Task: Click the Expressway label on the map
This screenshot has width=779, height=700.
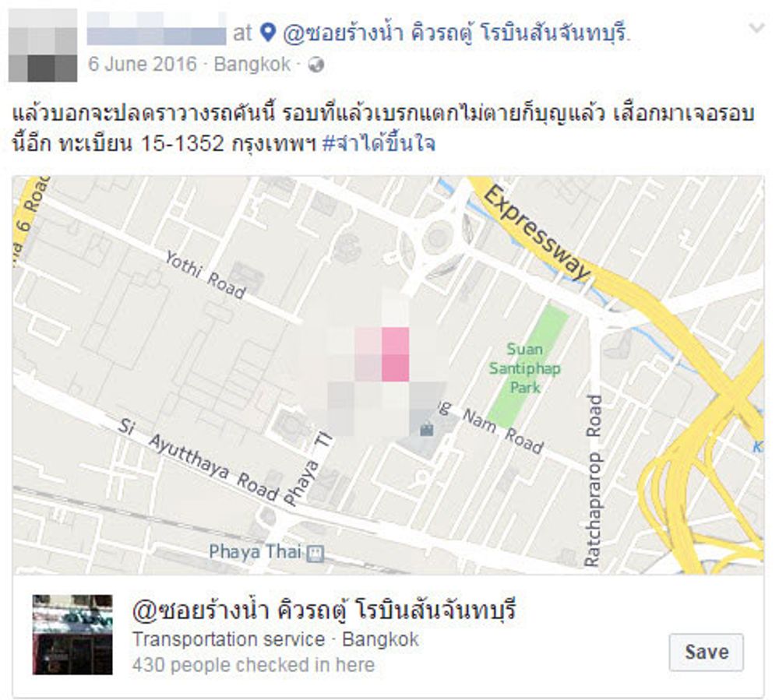Action: tap(538, 232)
